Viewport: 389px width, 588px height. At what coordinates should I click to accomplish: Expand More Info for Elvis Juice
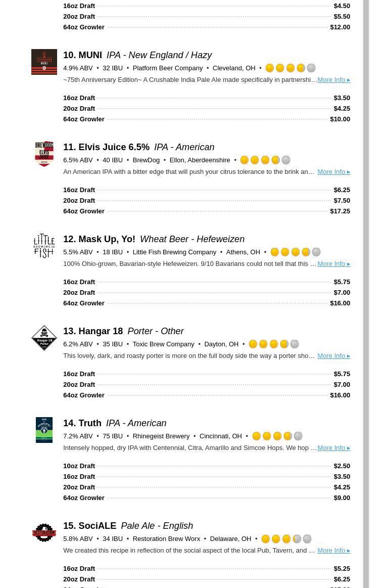333,172
